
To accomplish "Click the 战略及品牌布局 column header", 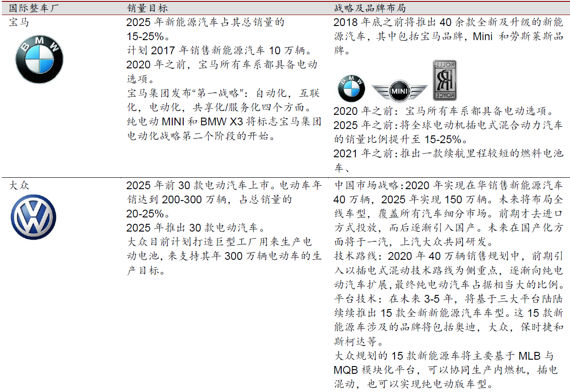I will pos(370,8).
